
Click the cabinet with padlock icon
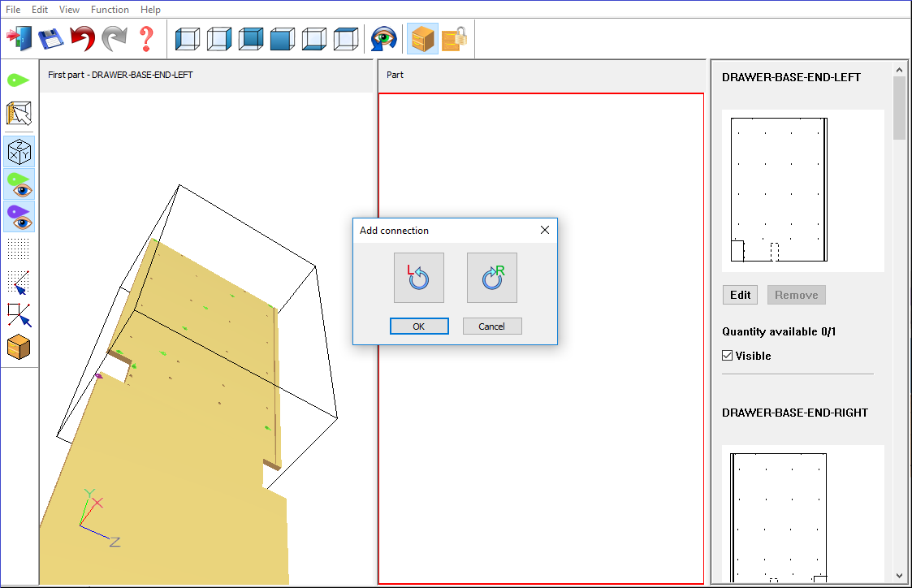[x=455, y=38]
